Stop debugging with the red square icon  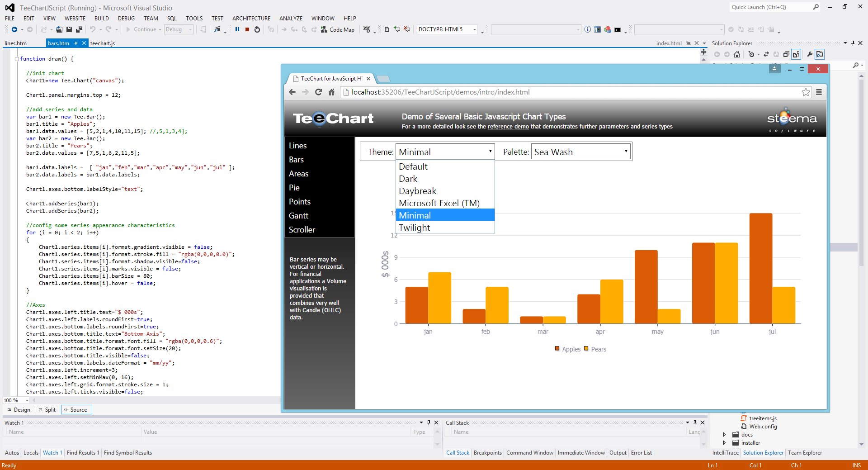click(x=247, y=29)
